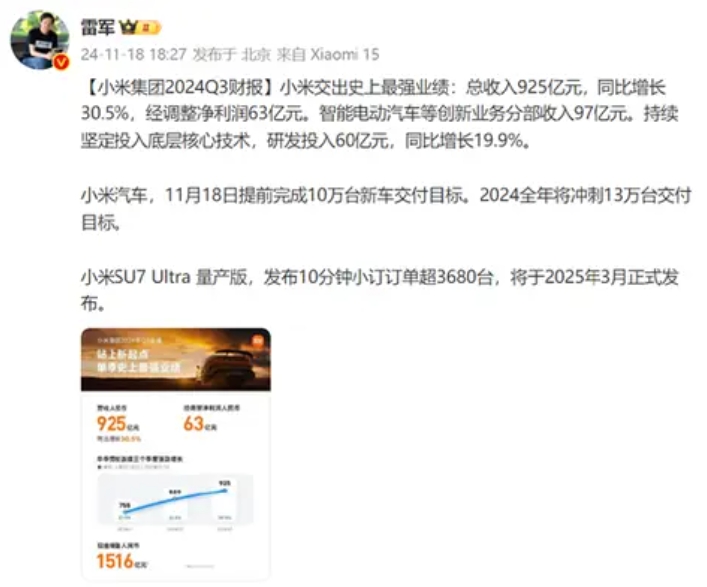Click the yellow VIP level tag
Screen dimensions: 707x587
pyautogui.click(x=148, y=28)
